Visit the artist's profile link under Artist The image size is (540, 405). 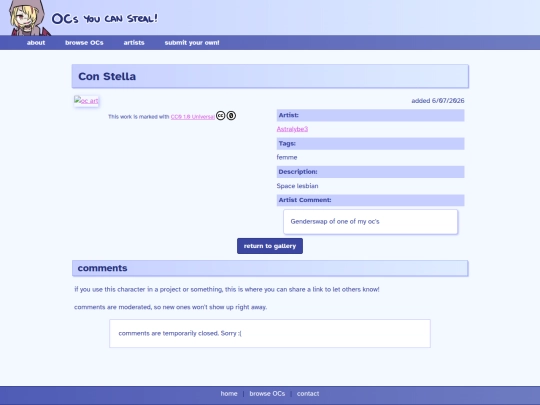pos(292,129)
